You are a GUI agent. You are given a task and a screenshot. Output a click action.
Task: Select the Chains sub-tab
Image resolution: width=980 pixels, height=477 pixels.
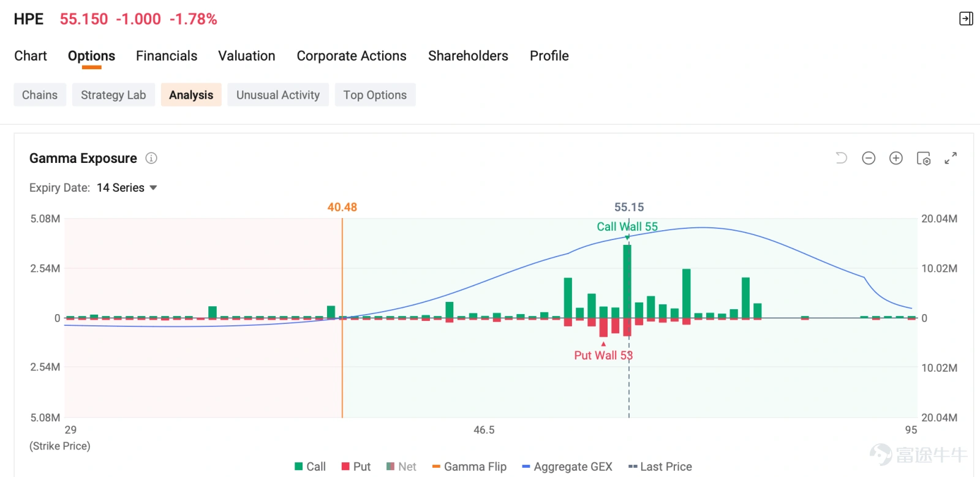click(40, 95)
